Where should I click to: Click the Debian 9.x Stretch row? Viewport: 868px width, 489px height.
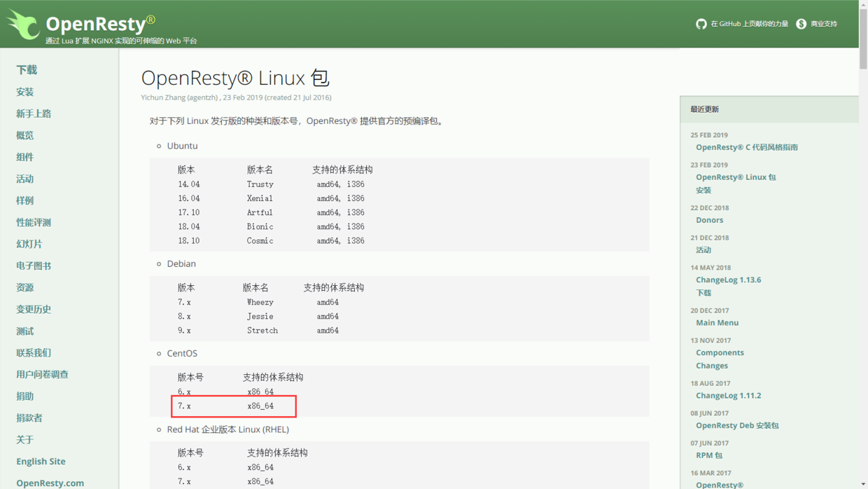[x=258, y=330]
